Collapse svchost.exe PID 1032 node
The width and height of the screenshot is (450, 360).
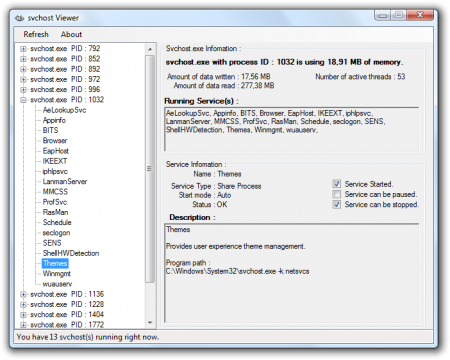[23, 100]
